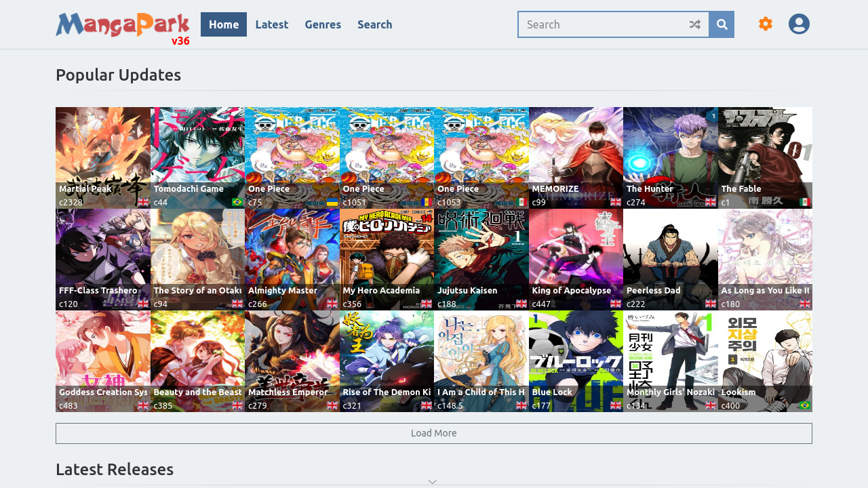
Task: Open the Martial Peak title link
Action: [x=85, y=188]
